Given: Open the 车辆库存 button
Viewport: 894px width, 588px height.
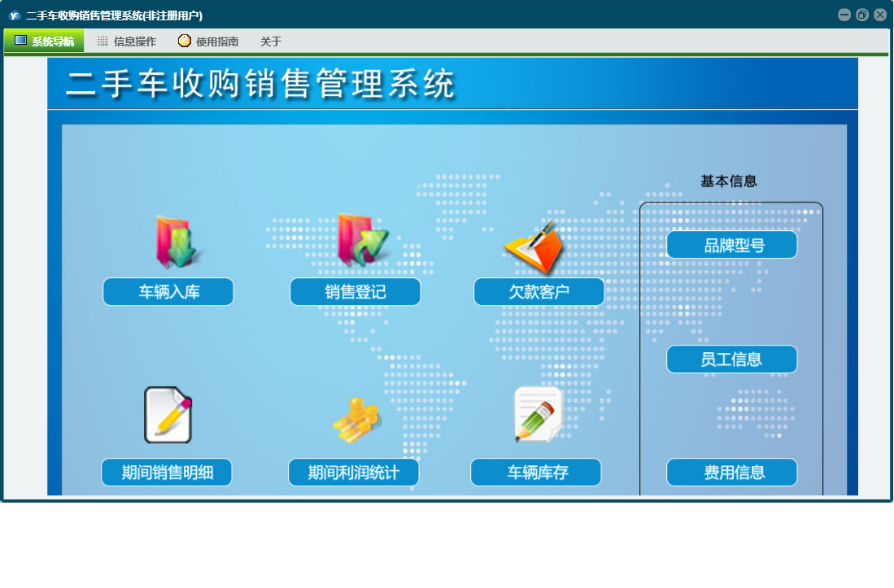Looking at the screenshot, I should (536, 473).
